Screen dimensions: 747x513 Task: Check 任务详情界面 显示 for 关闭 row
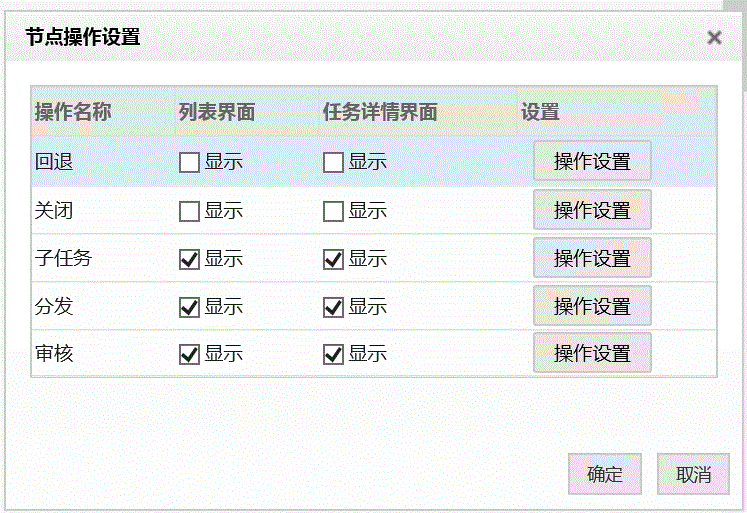[x=333, y=211]
